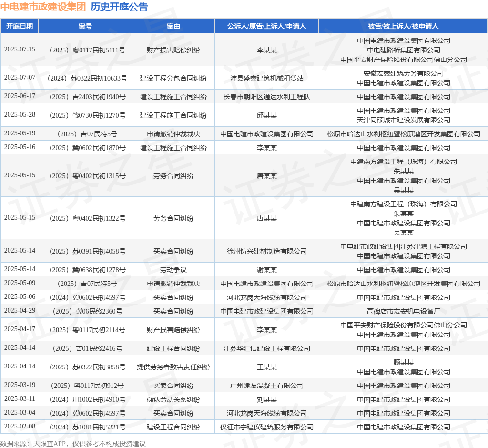Click plaintiff "长春市朝阳区通达水利工程队"
488x448 pixels.
pyautogui.click(x=267, y=97)
